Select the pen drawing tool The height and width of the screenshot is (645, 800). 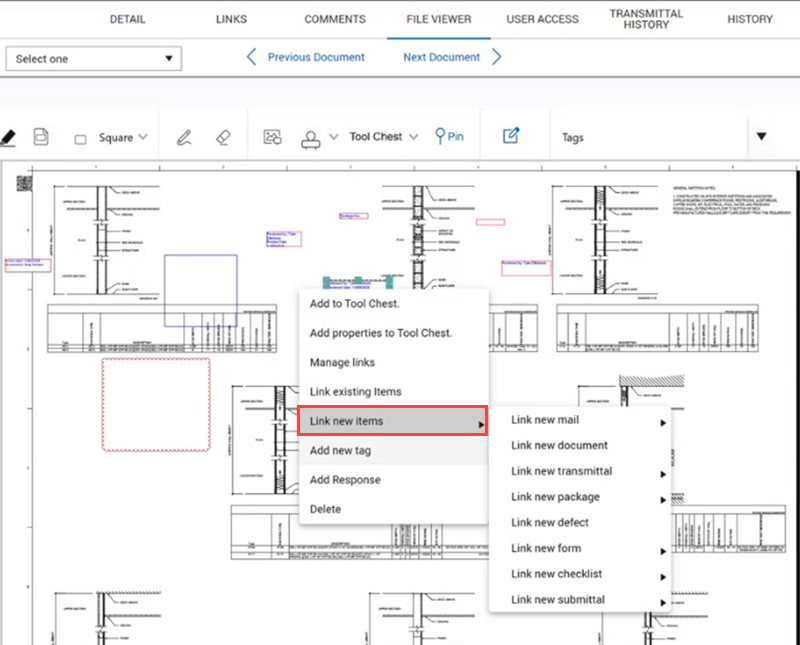click(184, 137)
